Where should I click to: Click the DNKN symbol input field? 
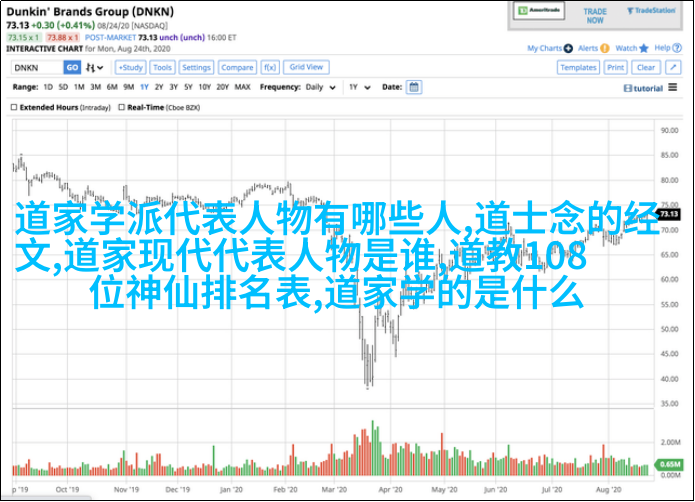[37, 68]
